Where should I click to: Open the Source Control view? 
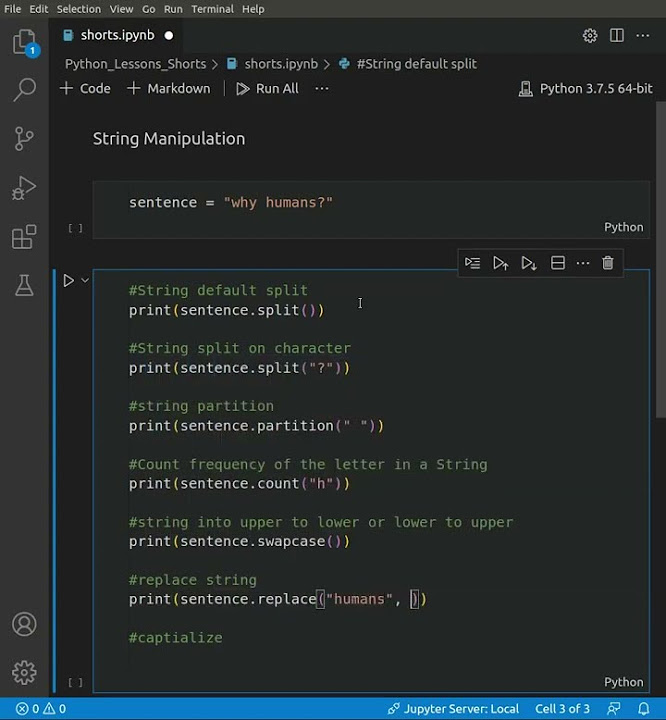[x=24, y=138]
